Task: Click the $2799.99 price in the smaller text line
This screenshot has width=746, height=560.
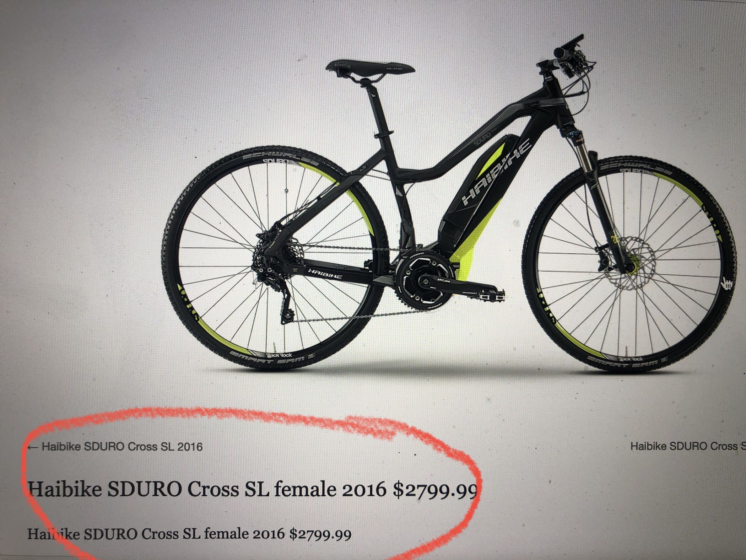Action: [320, 534]
